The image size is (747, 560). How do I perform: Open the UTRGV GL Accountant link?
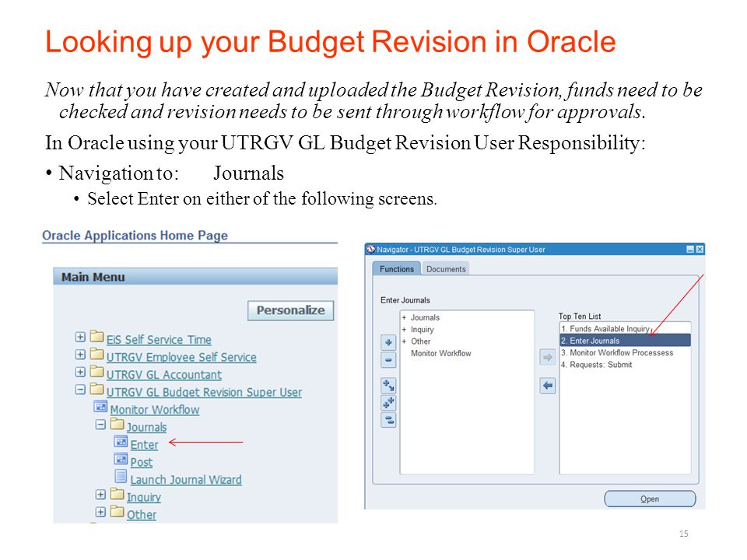(164, 375)
